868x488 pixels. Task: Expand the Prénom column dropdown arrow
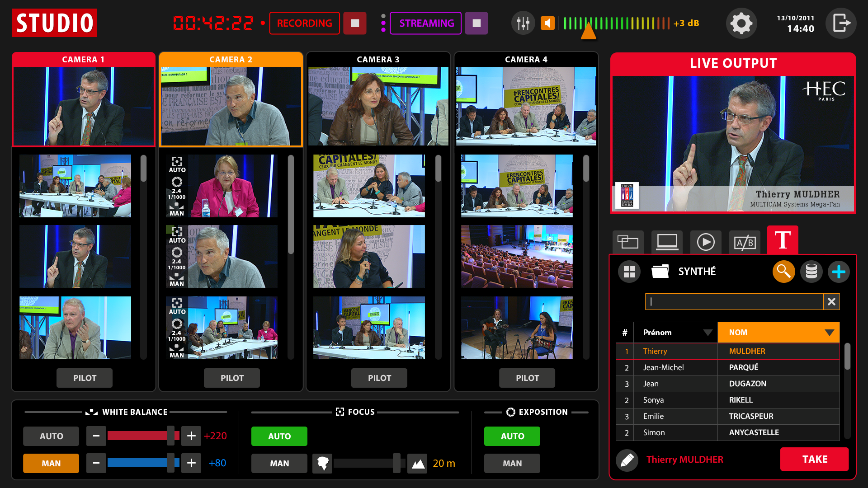(708, 333)
